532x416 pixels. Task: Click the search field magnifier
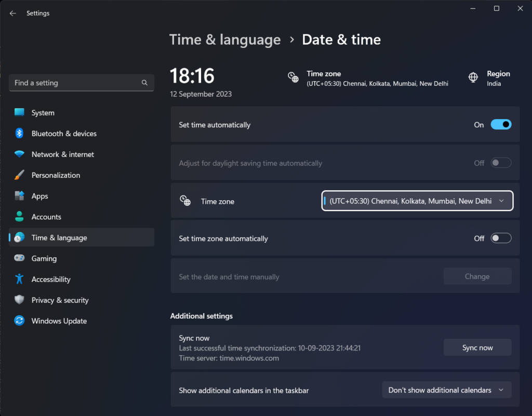point(144,82)
